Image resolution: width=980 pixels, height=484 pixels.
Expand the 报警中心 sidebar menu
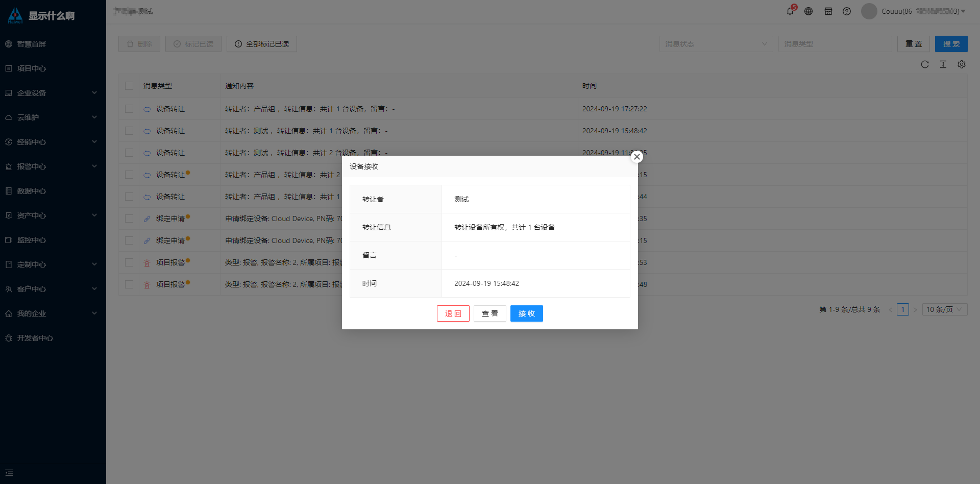[x=53, y=166]
